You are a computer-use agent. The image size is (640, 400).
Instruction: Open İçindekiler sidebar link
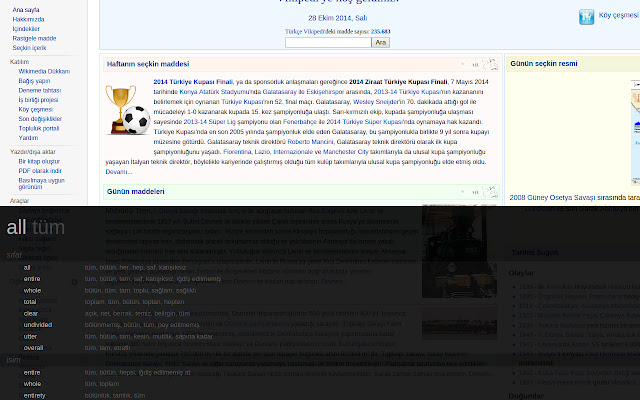pos(26,29)
